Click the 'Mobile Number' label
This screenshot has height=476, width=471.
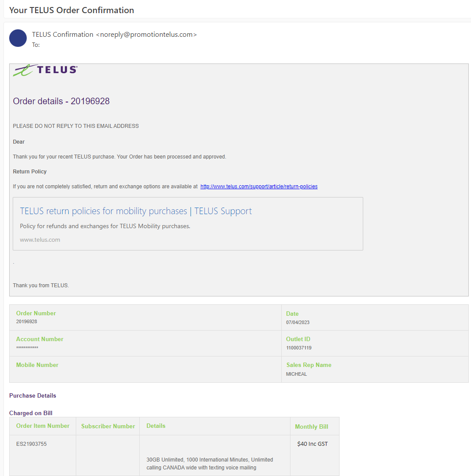pos(37,365)
